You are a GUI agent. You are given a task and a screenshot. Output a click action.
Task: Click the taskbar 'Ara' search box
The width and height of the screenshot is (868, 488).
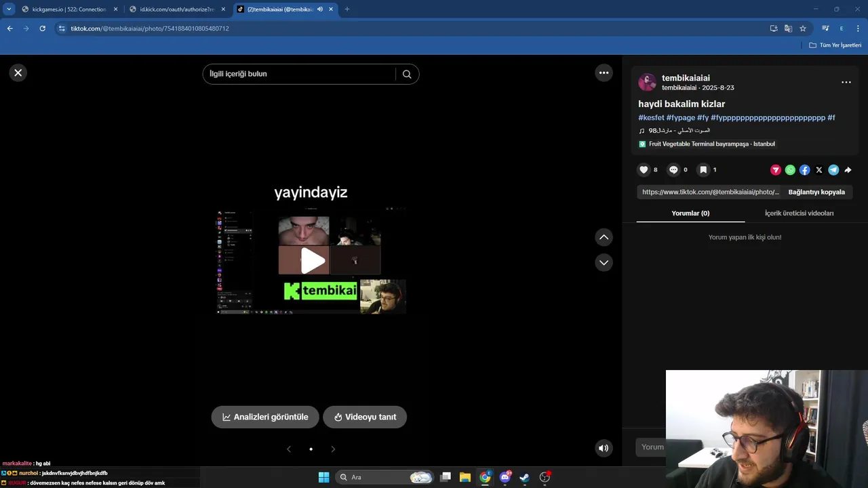click(x=385, y=477)
